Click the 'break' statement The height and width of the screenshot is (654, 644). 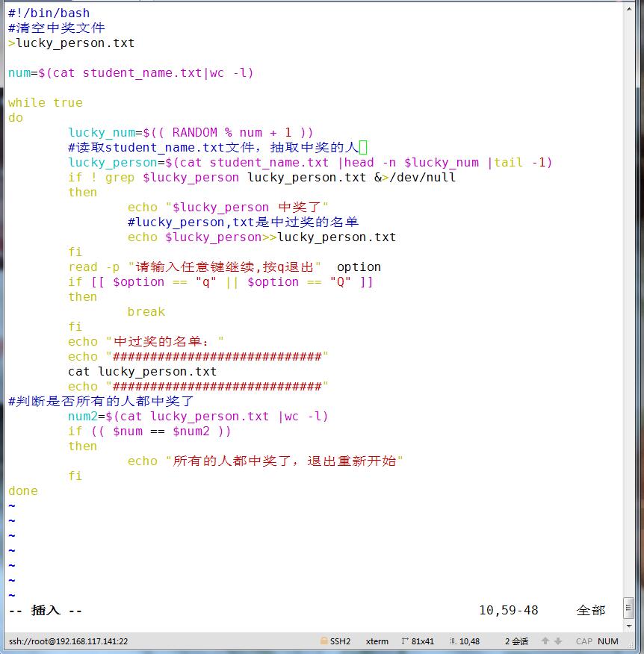[146, 312]
